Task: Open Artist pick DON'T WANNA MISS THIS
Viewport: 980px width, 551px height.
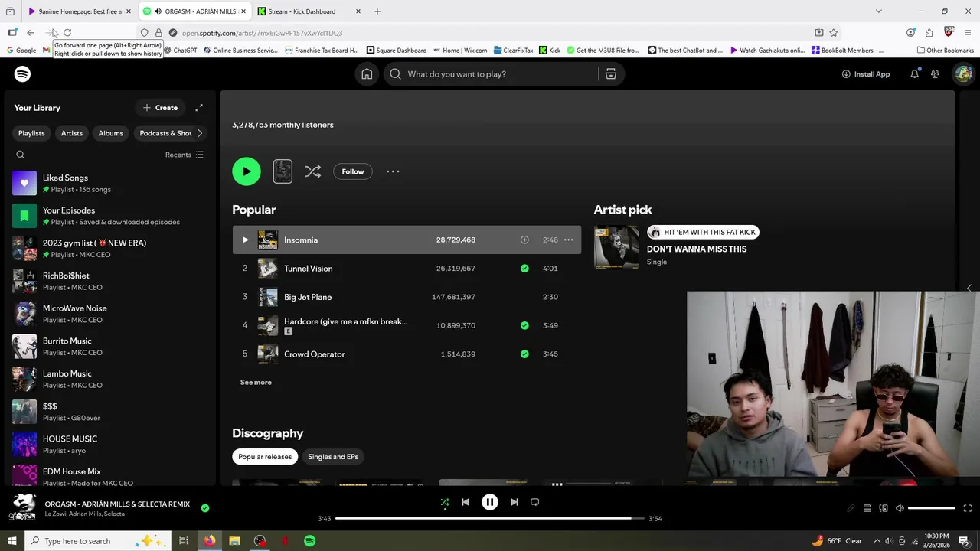Action: pos(697,249)
